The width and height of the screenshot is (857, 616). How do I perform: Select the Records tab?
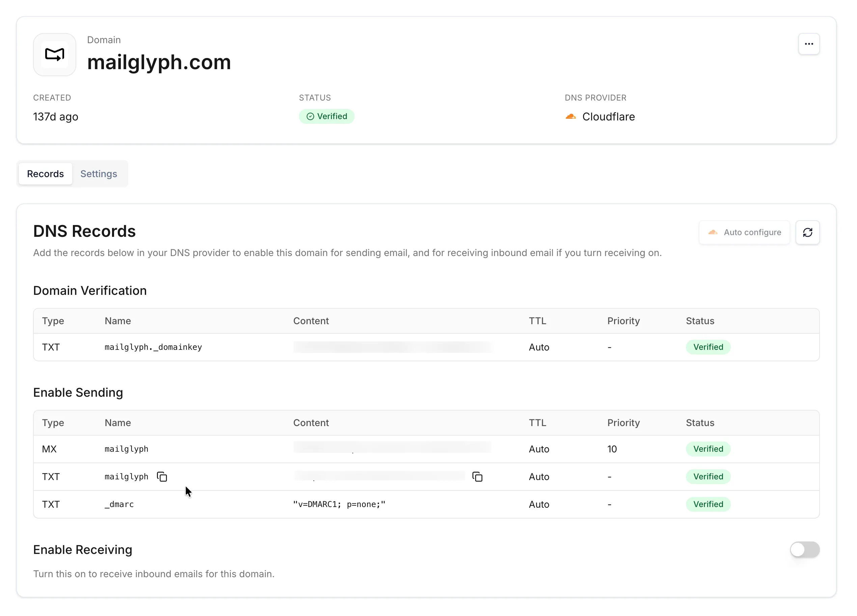[45, 174]
